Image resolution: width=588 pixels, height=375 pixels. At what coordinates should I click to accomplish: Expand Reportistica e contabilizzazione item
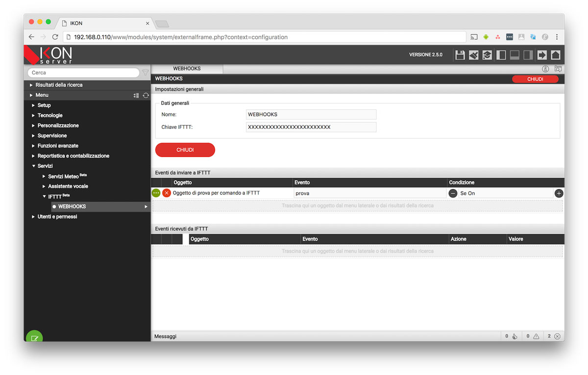pyautogui.click(x=33, y=156)
